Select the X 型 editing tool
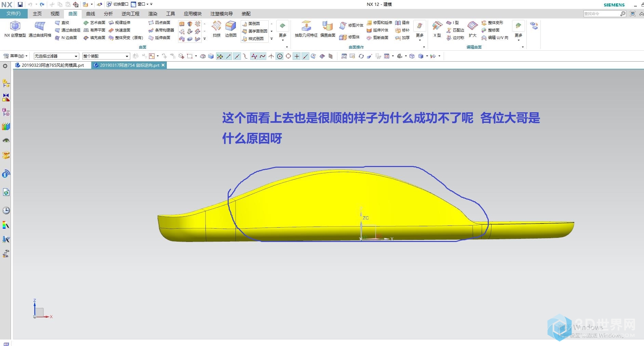This screenshot has width=644, height=346. pyautogui.click(x=437, y=29)
